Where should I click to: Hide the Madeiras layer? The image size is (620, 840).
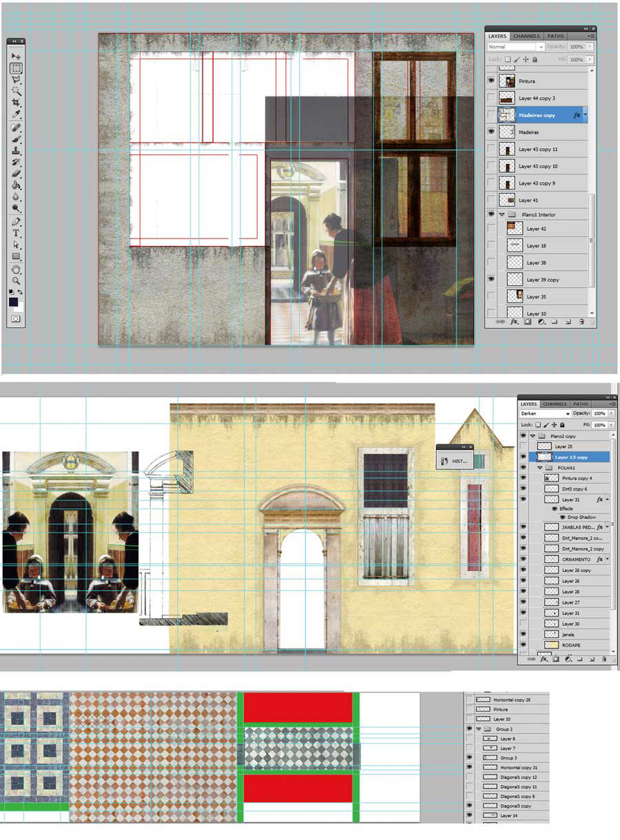click(x=490, y=132)
